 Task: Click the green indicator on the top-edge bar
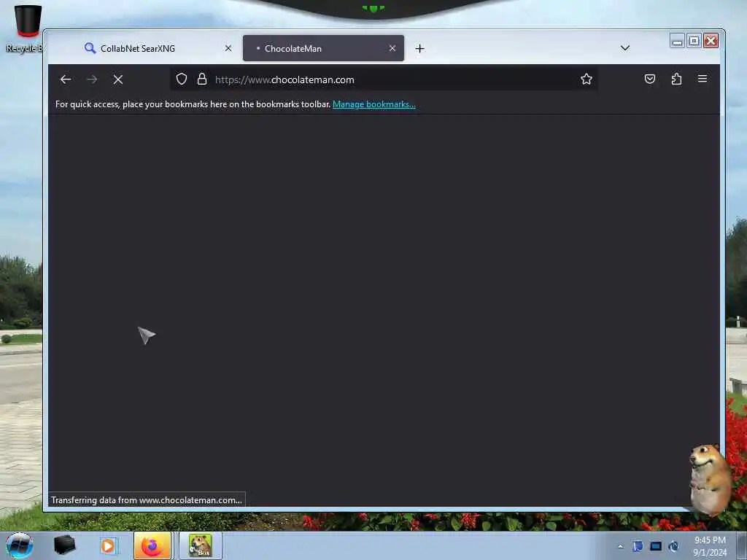pos(373,8)
